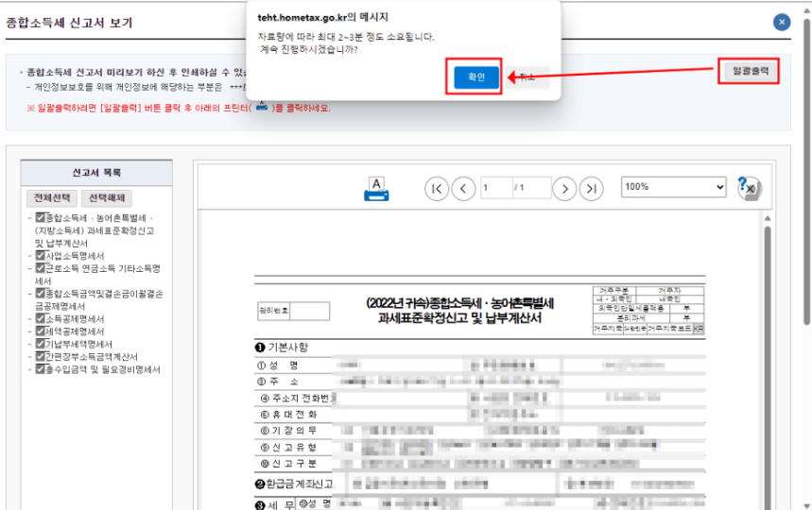Uncheck 총수입금액 및 필요경비명세서 checkbox

(x=41, y=369)
